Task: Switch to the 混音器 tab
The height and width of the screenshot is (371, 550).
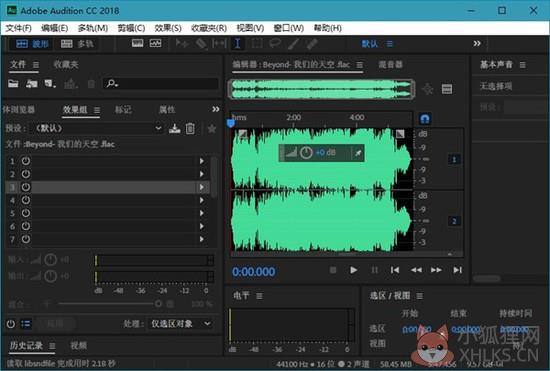Action: (390, 65)
